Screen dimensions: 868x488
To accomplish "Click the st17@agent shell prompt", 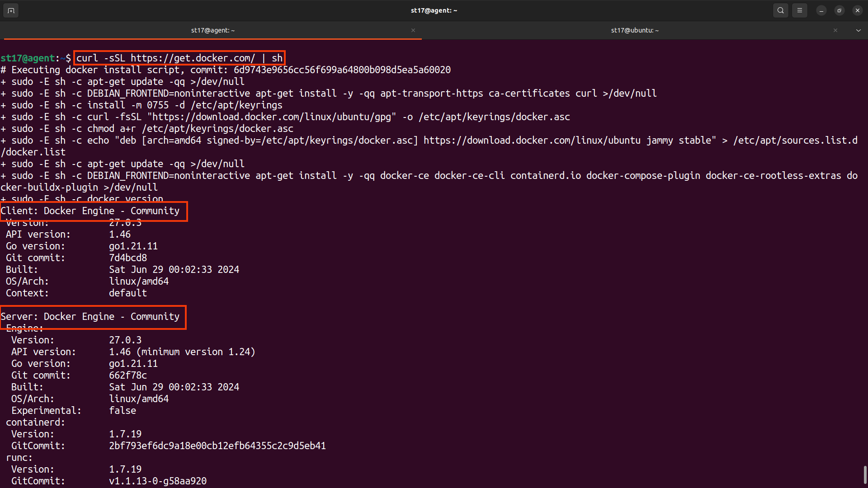I will [36, 58].
